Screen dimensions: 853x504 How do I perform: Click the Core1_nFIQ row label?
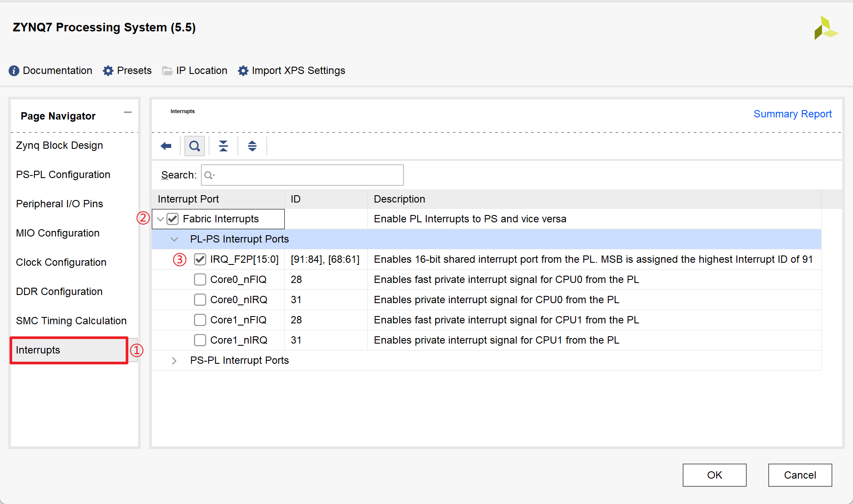pos(238,320)
